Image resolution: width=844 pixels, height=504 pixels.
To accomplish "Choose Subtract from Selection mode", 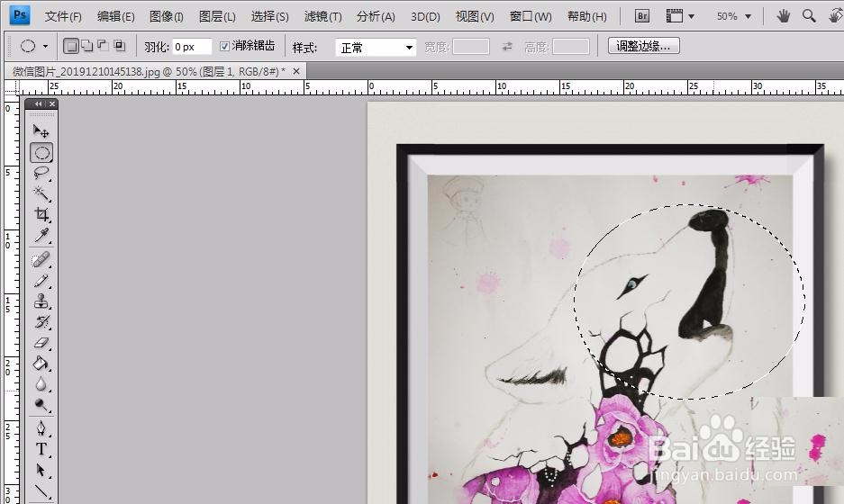I will (103, 46).
